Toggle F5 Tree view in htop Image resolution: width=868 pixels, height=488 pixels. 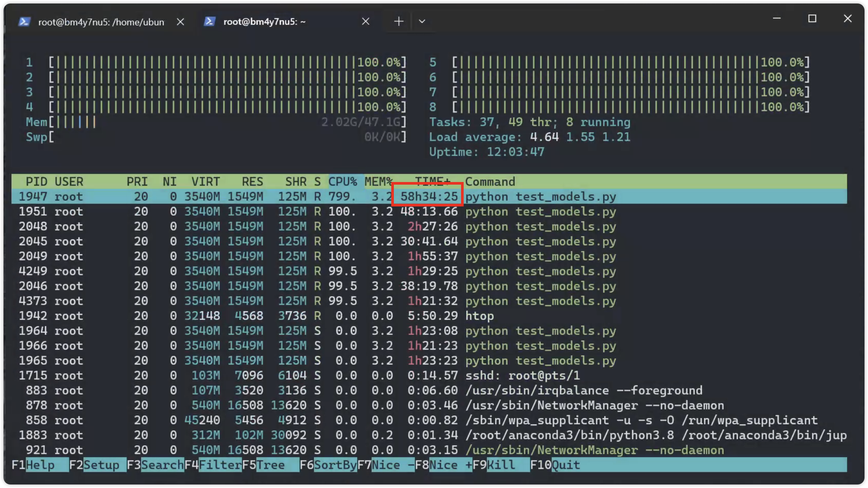[271, 465]
